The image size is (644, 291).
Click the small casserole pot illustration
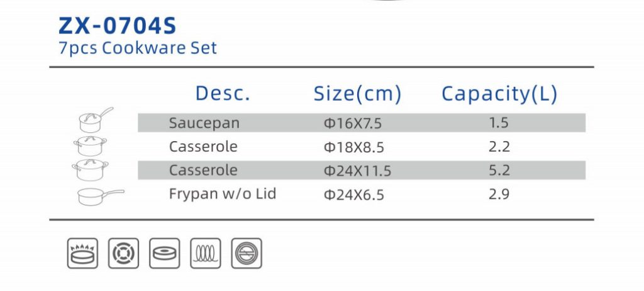tap(91, 146)
